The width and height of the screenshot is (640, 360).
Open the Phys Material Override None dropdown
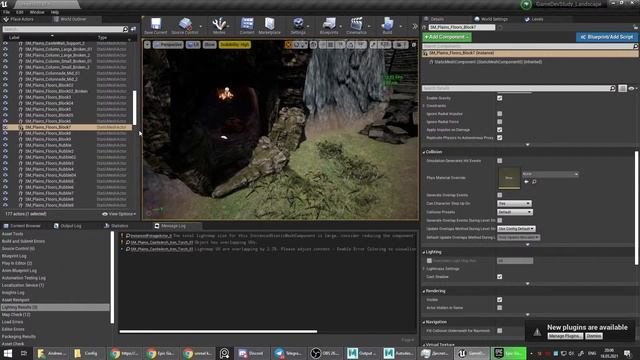pyautogui.click(x=550, y=174)
